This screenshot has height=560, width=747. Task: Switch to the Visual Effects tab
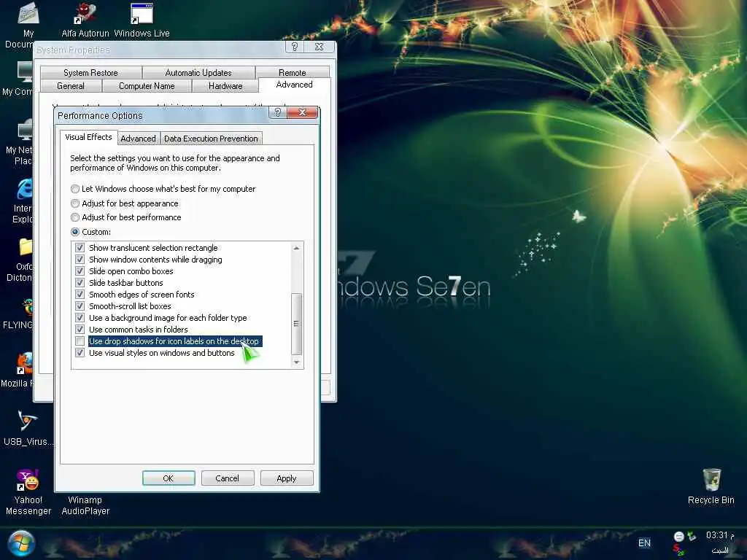(x=88, y=137)
